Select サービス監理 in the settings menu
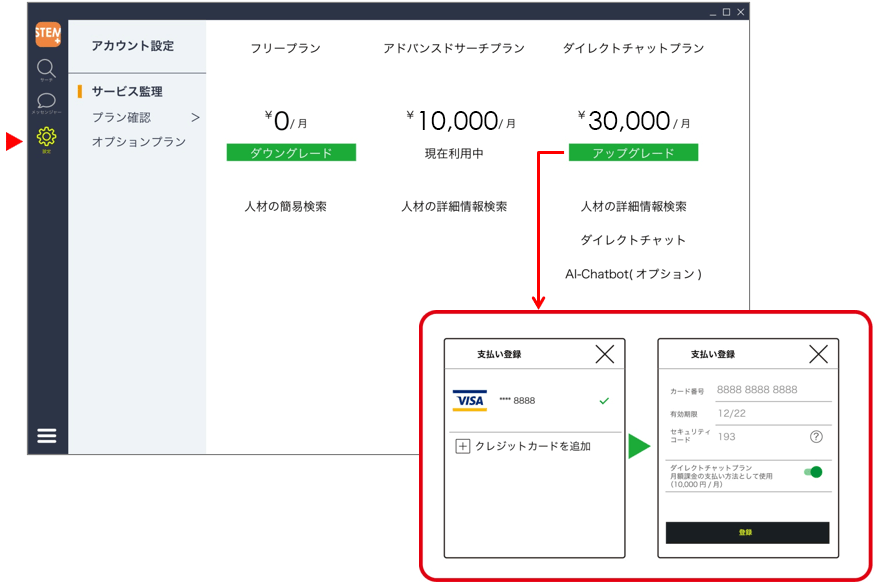This screenshot has width=876, height=588. click(x=127, y=92)
